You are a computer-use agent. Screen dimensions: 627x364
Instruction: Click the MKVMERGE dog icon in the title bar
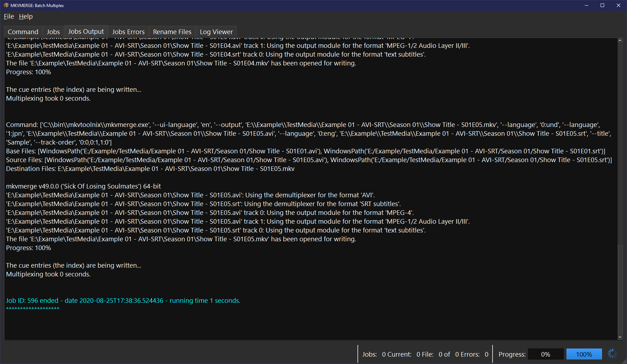pyautogui.click(x=6, y=5)
